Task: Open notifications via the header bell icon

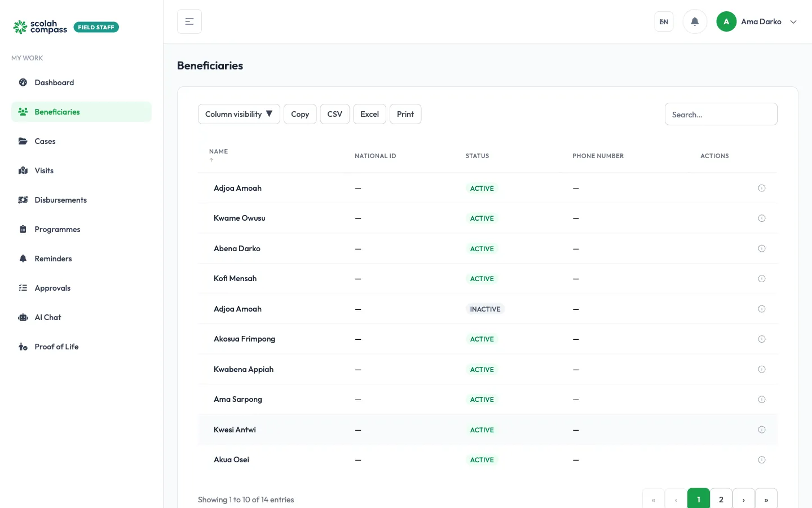Action: [695, 21]
